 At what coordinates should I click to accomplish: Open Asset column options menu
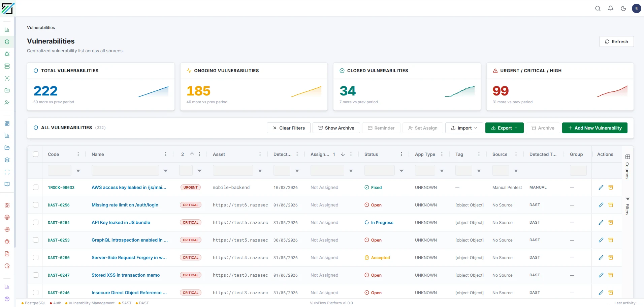tap(260, 154)
